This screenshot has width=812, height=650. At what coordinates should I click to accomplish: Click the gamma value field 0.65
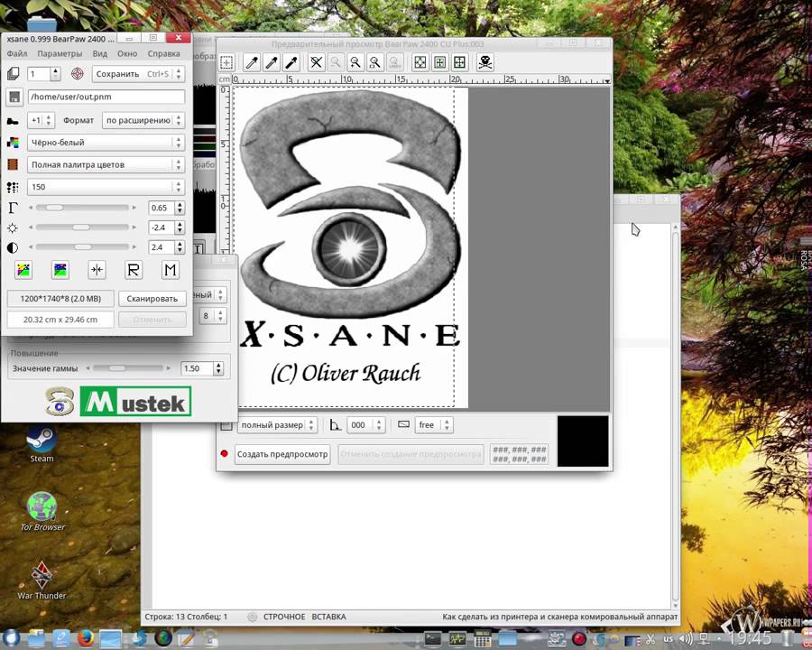tap(161, 208)
